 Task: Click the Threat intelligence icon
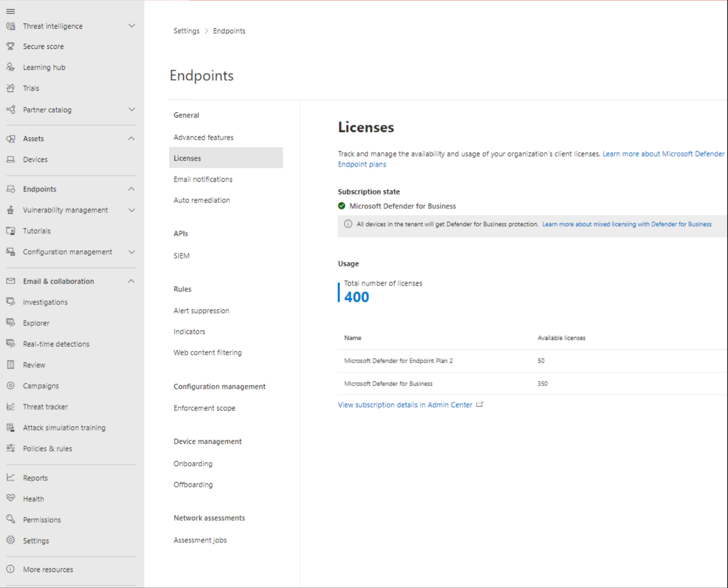click(11, 26)
